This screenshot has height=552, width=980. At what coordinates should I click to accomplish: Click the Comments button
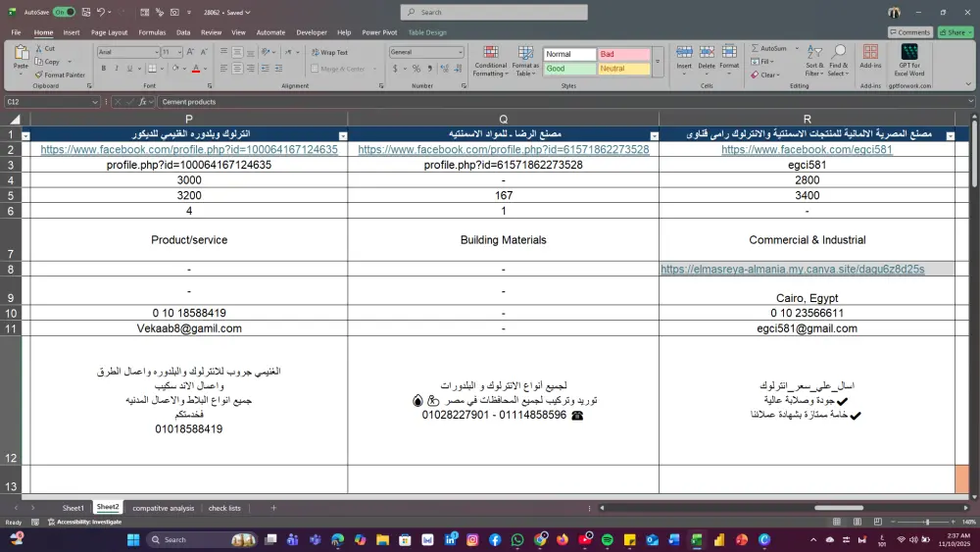click(909, 32)
